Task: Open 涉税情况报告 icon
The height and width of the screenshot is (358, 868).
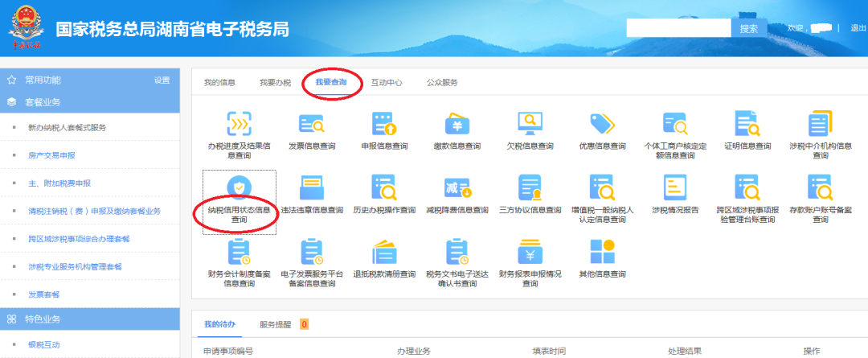Action: tap(675, 187)
